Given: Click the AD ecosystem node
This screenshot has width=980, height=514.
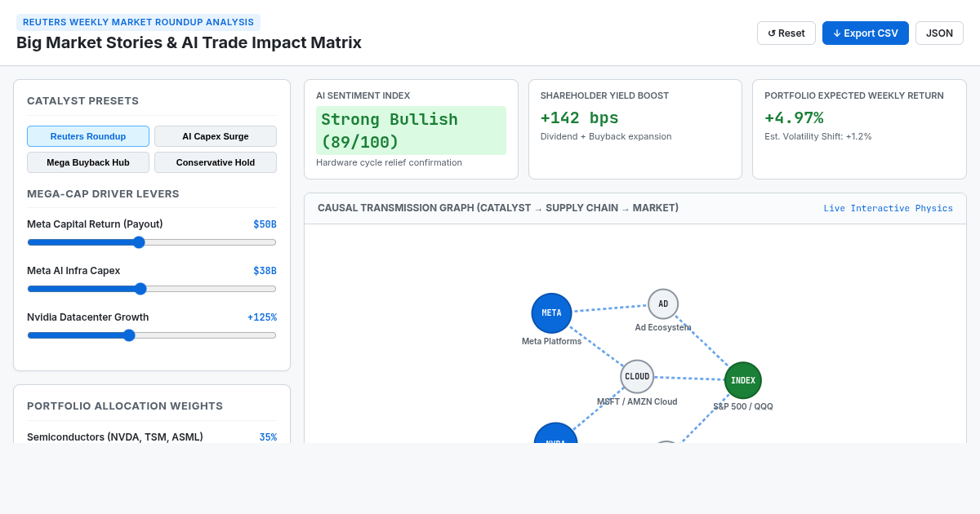Looking at the screenshot, I should point(663,304).
